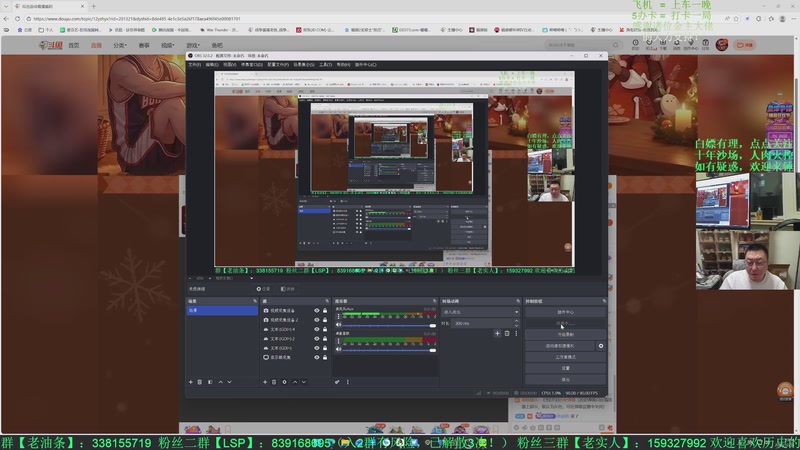Click the Douyu header search box
This screenshot has height=450, width=800.
[583, 45]
